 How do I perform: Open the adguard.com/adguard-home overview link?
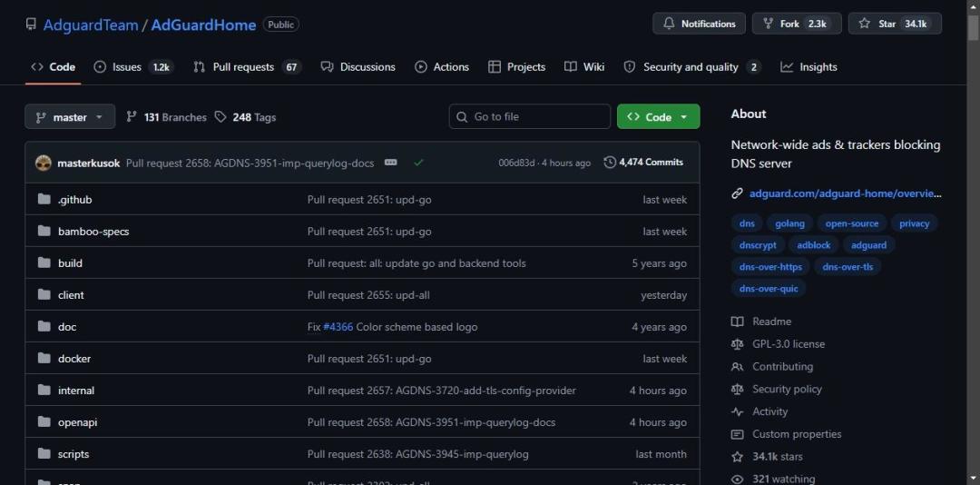tap(845, 193)
